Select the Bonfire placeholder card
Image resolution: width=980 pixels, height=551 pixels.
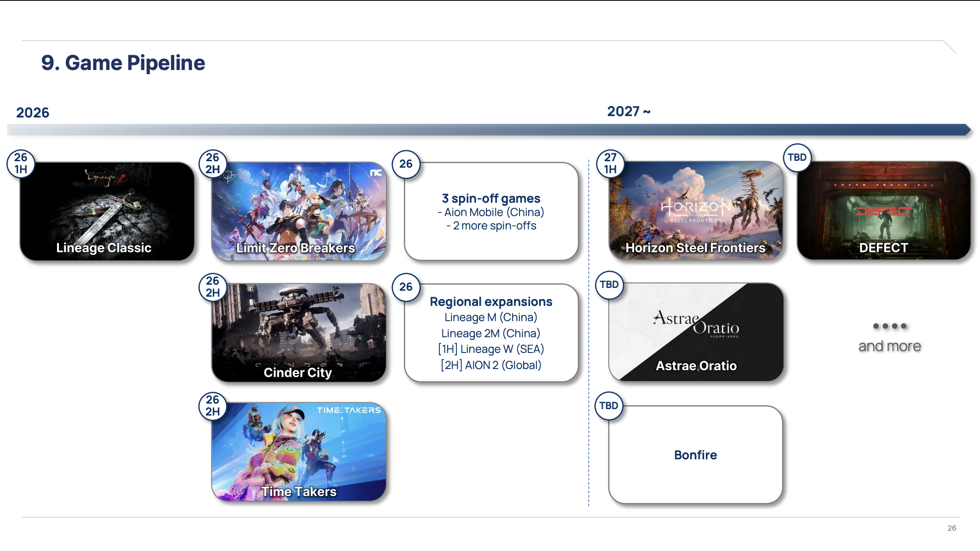click(x=696, y=455)
